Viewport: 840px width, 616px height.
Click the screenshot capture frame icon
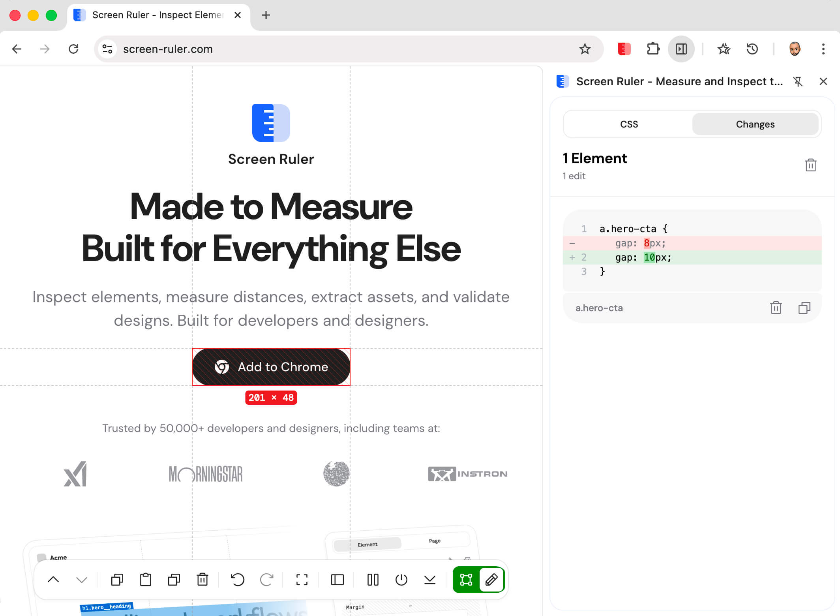[302, 580]
